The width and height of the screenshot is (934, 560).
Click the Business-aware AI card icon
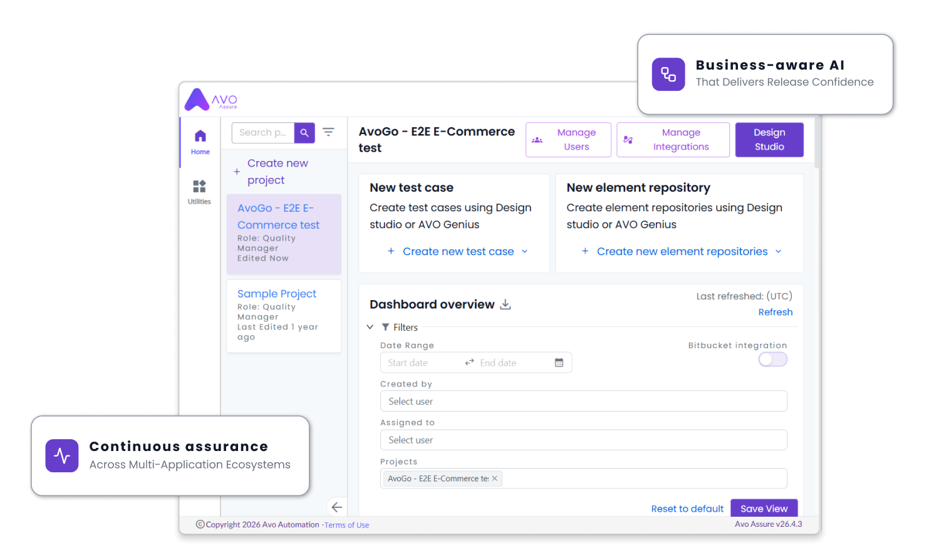coord(668,75)
